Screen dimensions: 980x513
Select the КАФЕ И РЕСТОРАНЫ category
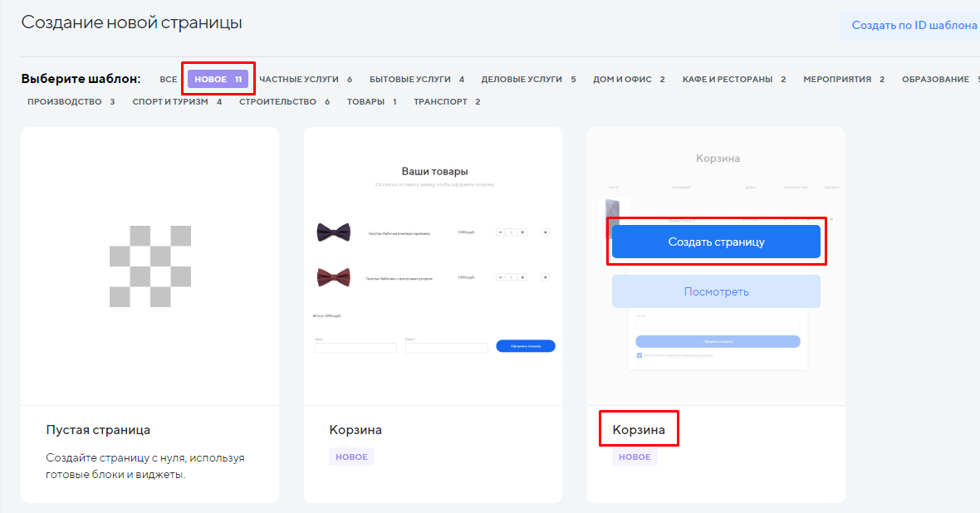pyautogui.click(x=733, y=80)
